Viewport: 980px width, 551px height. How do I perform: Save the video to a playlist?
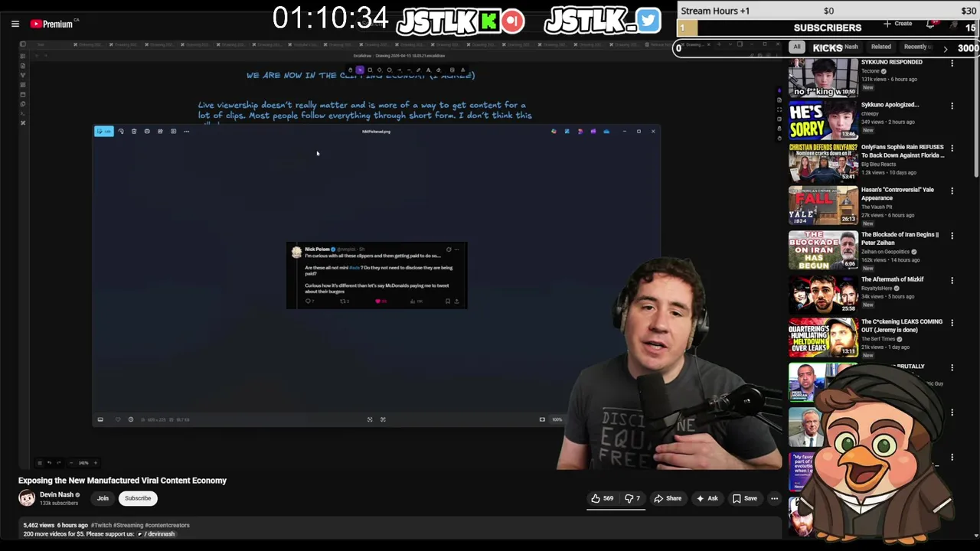click(744, 498)
